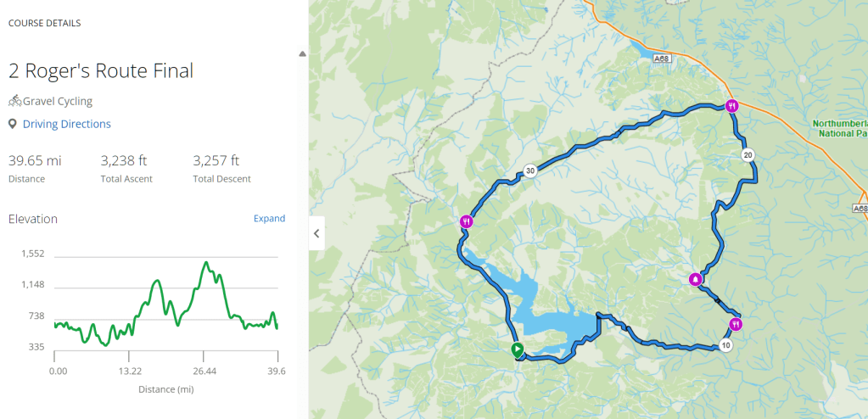The width and height of the screenshot is (868, 419).
Task: Click the green start marker on the map
Action: 516,349
